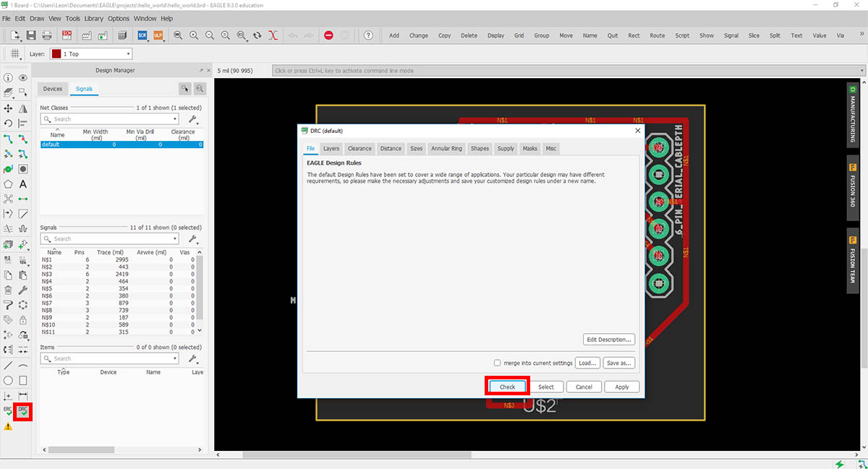Click the Load... button

click(587, 363)
